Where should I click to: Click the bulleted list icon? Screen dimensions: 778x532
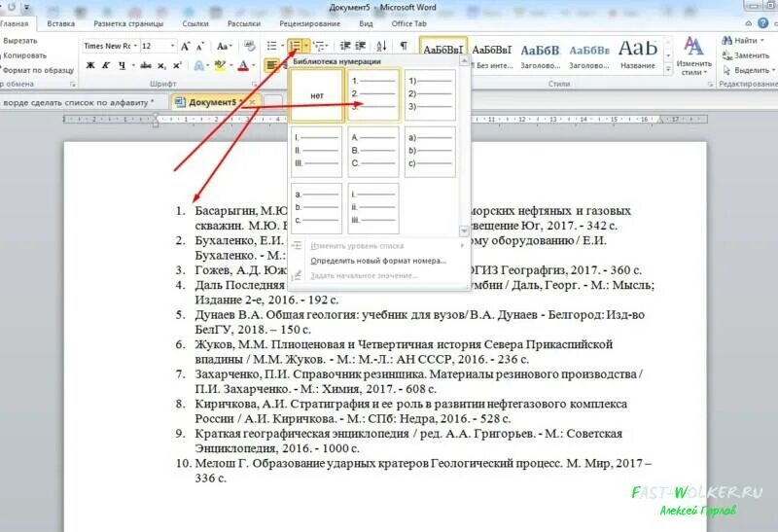(271, 46)
